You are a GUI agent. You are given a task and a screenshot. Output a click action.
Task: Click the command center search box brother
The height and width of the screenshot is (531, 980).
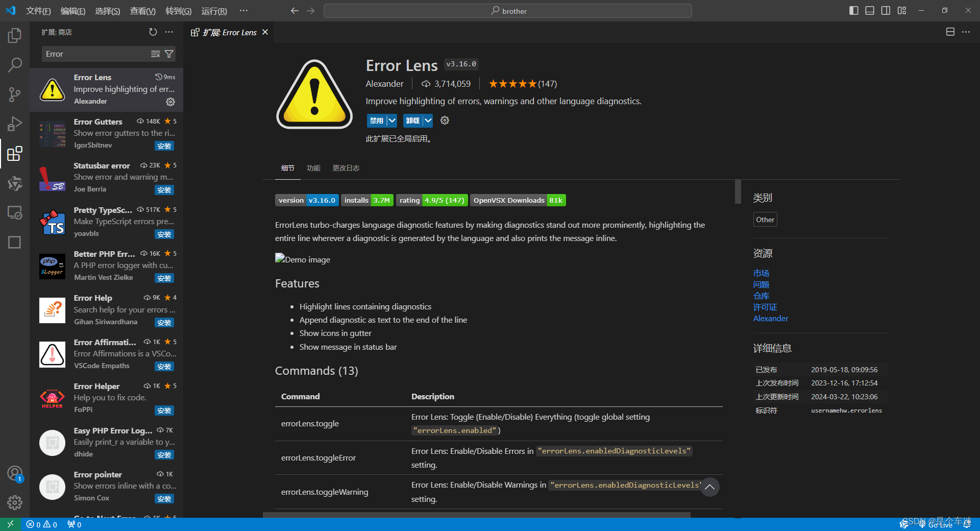[508, 11]
